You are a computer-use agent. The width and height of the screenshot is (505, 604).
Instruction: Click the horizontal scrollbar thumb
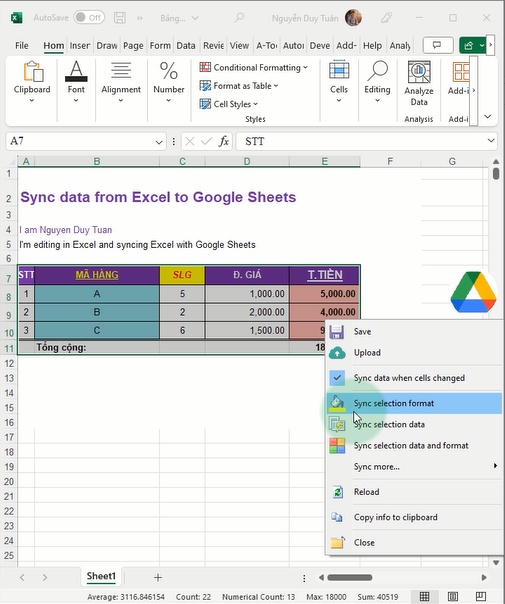(350, 577)
